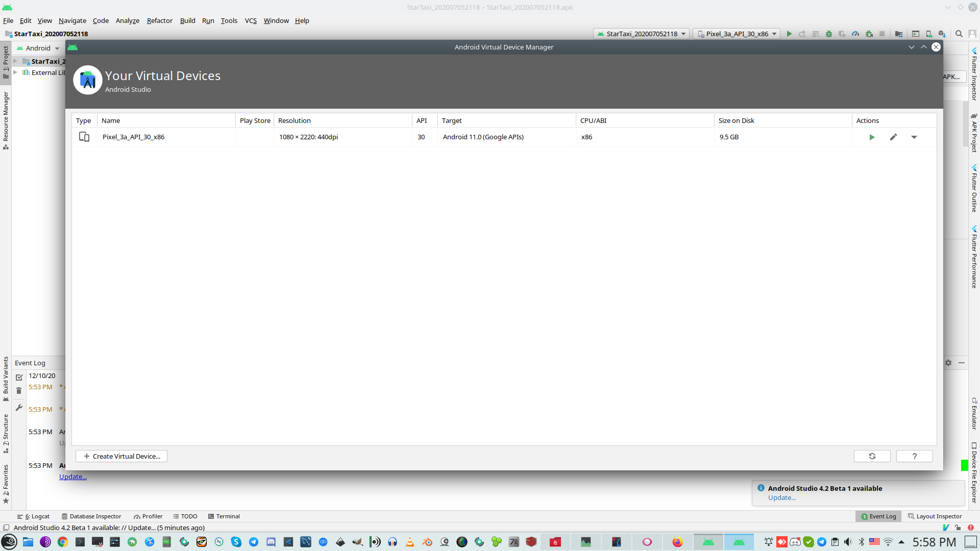Image resolution: width=980 pixels, height=551 pixels.
Task: Open the Refactor menu
Action: click(x=159, y=21)
